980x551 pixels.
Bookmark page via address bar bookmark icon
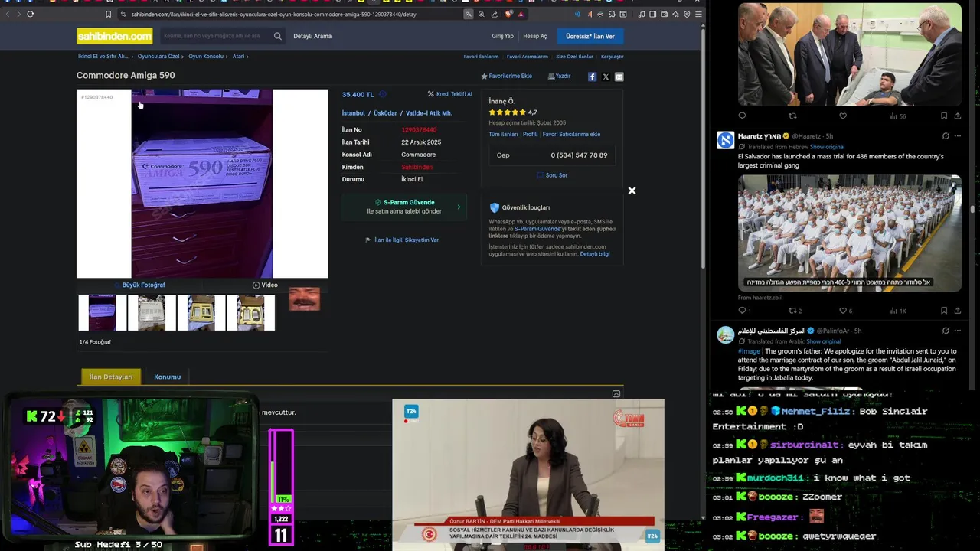click(108, 14)
